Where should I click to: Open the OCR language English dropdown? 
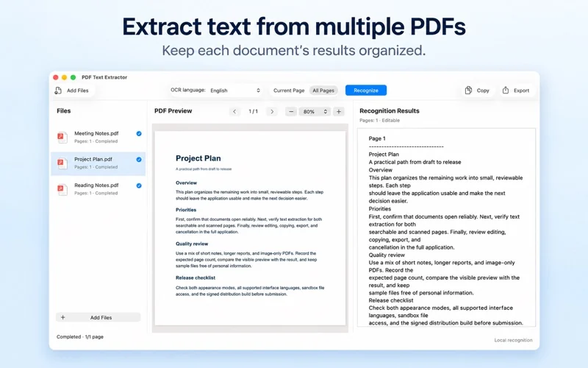pos(235,91)
